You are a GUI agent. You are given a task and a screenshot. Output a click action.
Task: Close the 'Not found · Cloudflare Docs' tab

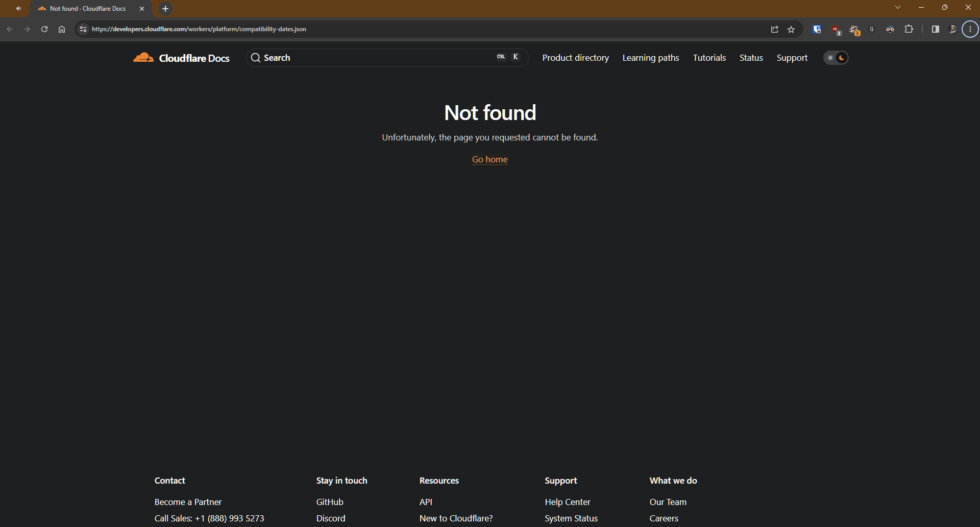142,9
